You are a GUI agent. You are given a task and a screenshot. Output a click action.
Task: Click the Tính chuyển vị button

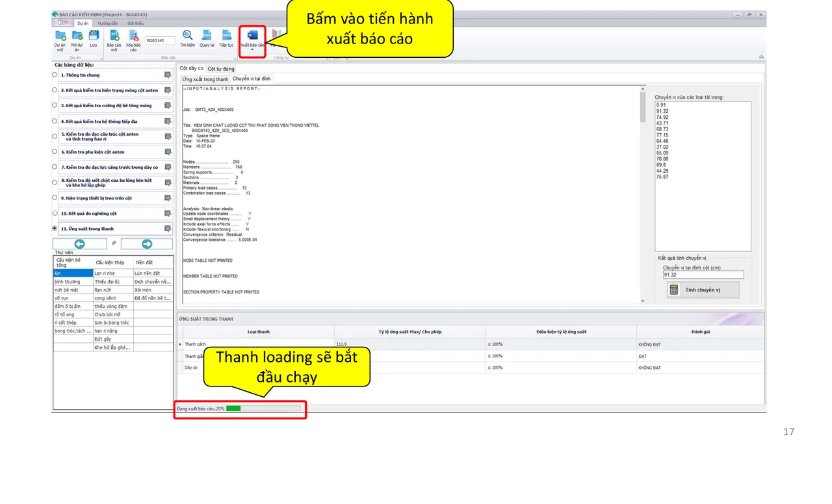click(x=703, y=290)
